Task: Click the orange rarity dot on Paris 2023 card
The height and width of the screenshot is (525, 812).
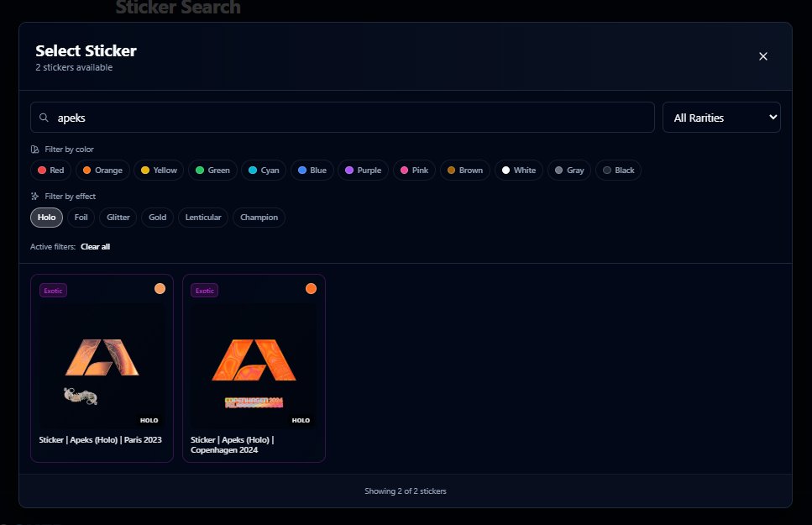Action: pyautogui.click(x=160, y=288)
